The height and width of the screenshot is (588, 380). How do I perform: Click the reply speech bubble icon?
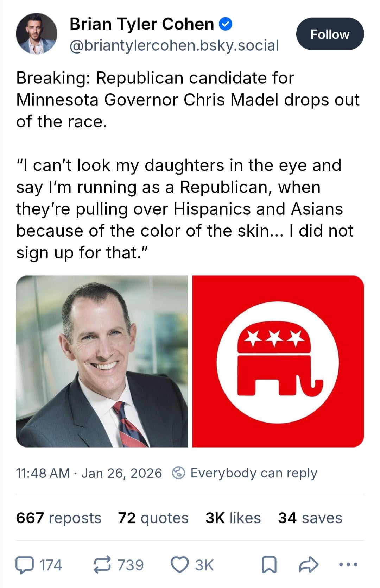coord(25,565)
